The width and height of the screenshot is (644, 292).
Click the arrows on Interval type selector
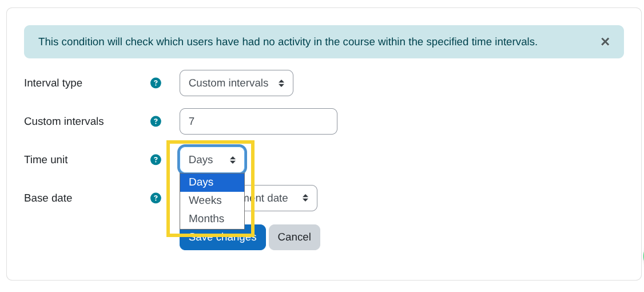coord(281,83)
